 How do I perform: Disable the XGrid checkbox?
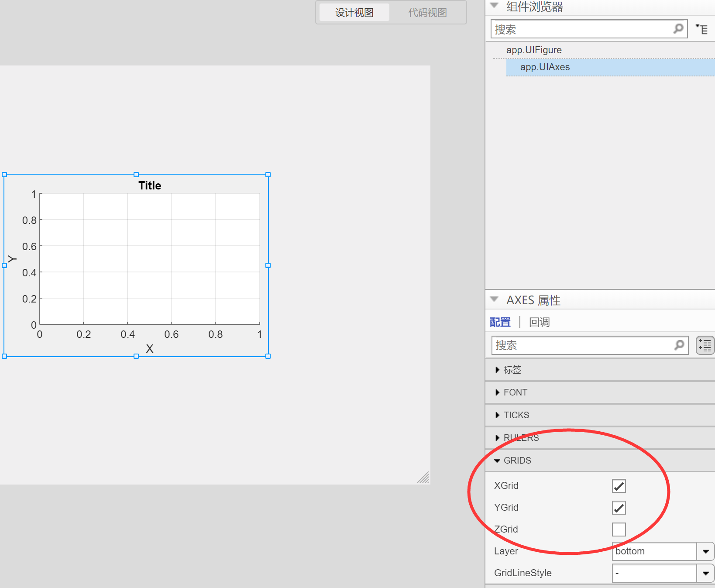[618, 485]
